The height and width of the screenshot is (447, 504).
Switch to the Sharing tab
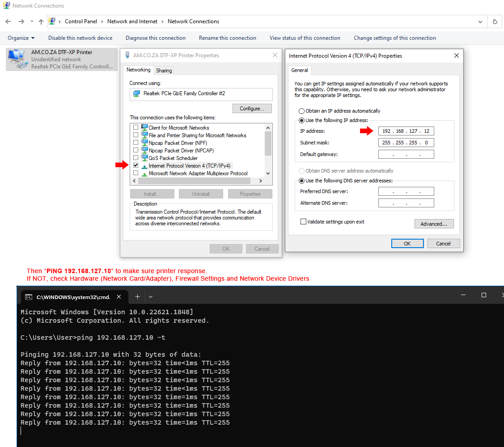point(164,71)
